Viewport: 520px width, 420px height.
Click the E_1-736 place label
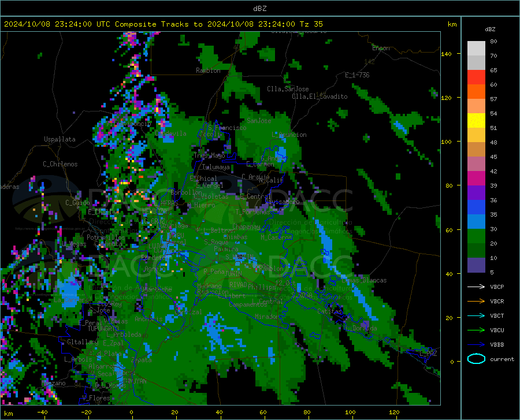[357, 75]
